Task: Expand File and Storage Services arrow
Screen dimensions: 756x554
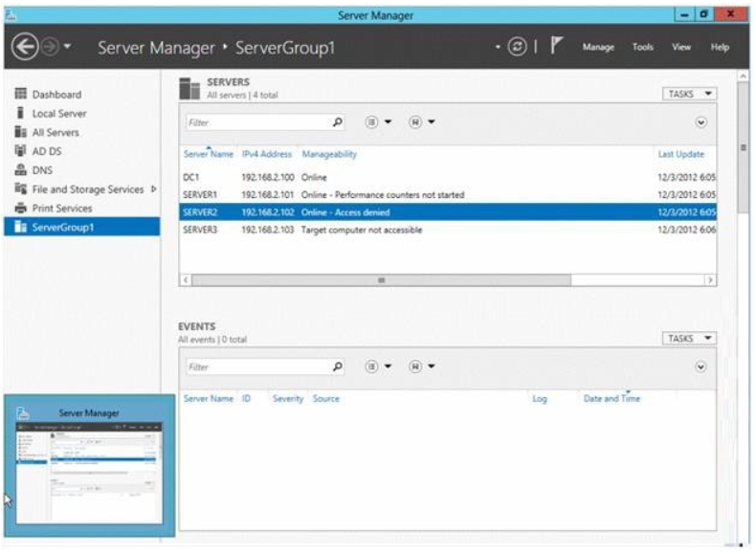Action: [x=153, y=189]
